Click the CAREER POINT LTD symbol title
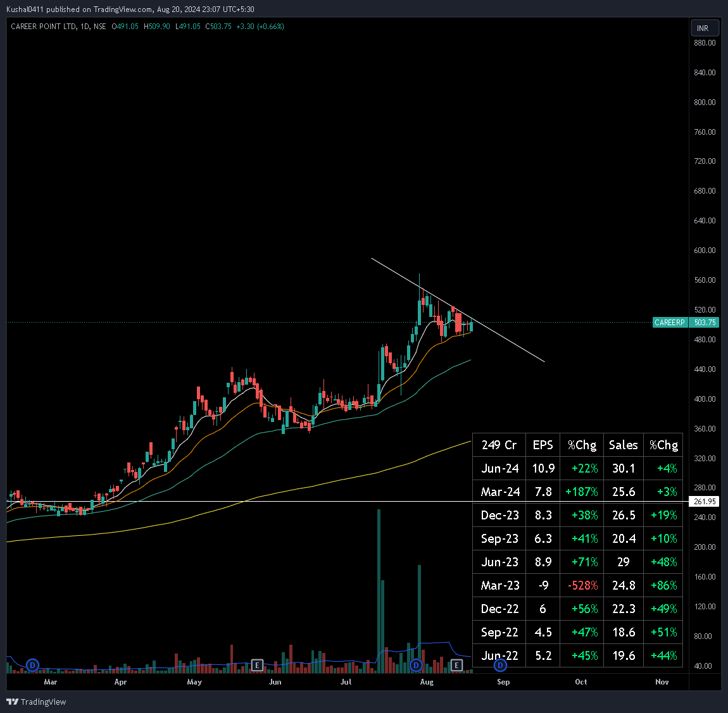The height and width of the screenshot is (713, 728). click(x=43, y=27)
